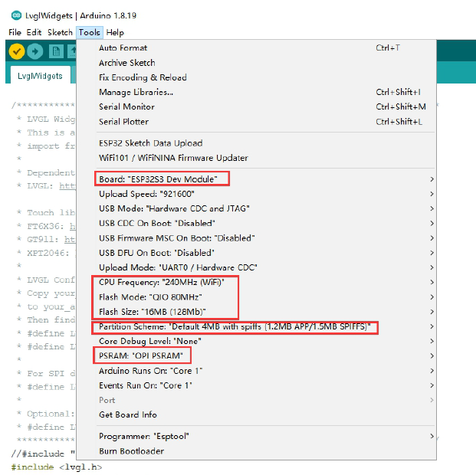Close the Tools menu via its label
This screenshot has height=475, width=476.
[90, 32]
